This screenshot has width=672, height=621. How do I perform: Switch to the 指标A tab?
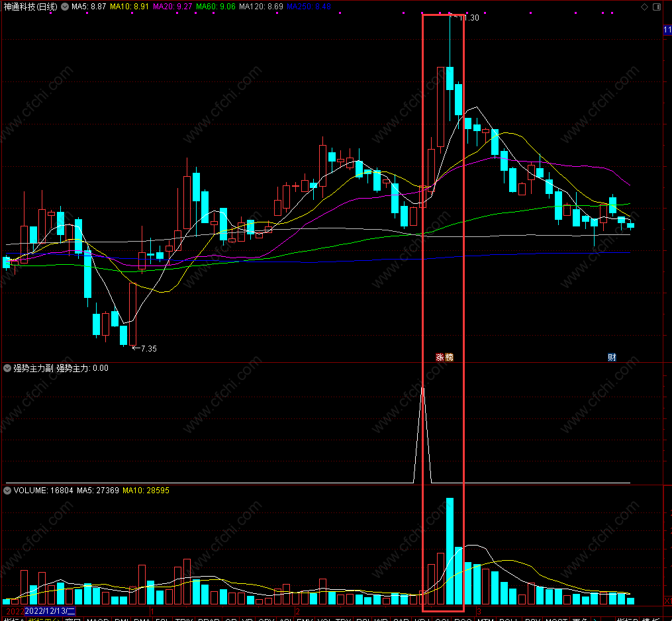pyautogui.click(x=13, y=619)
